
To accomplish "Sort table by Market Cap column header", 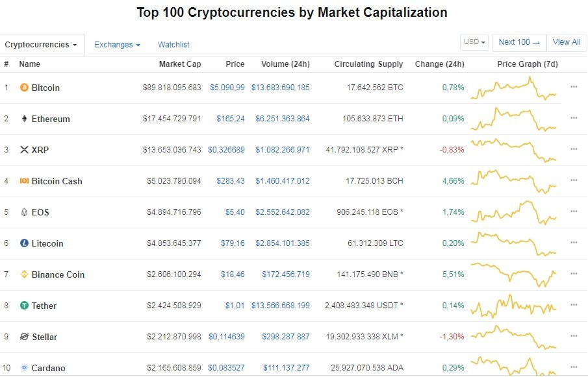I will 180,64.
